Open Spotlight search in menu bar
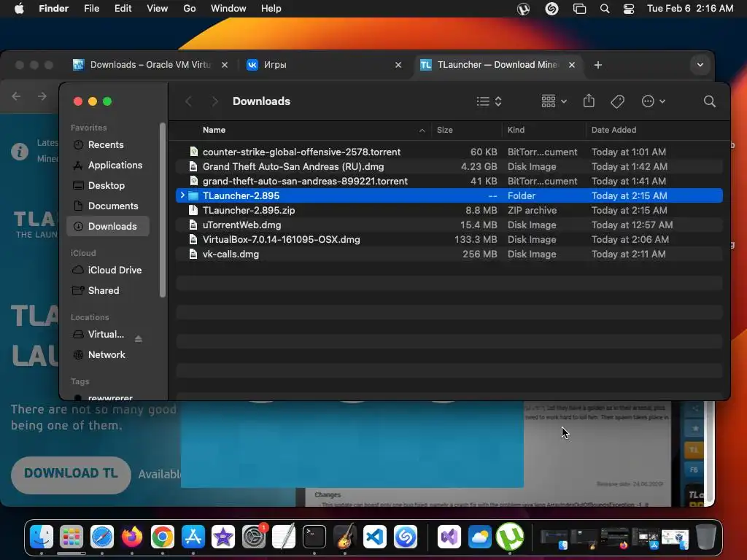The image size is (747, 560). (x=605, y=9)
